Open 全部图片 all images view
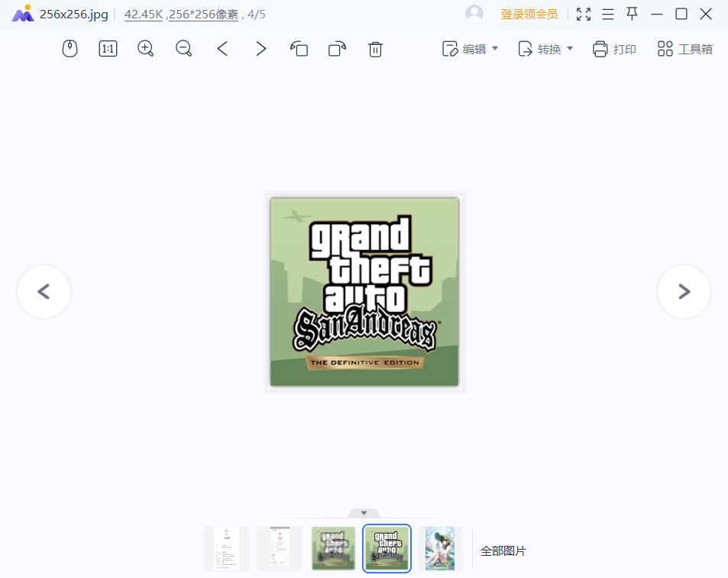Viewport: 728px width, 578px height. 503,551
